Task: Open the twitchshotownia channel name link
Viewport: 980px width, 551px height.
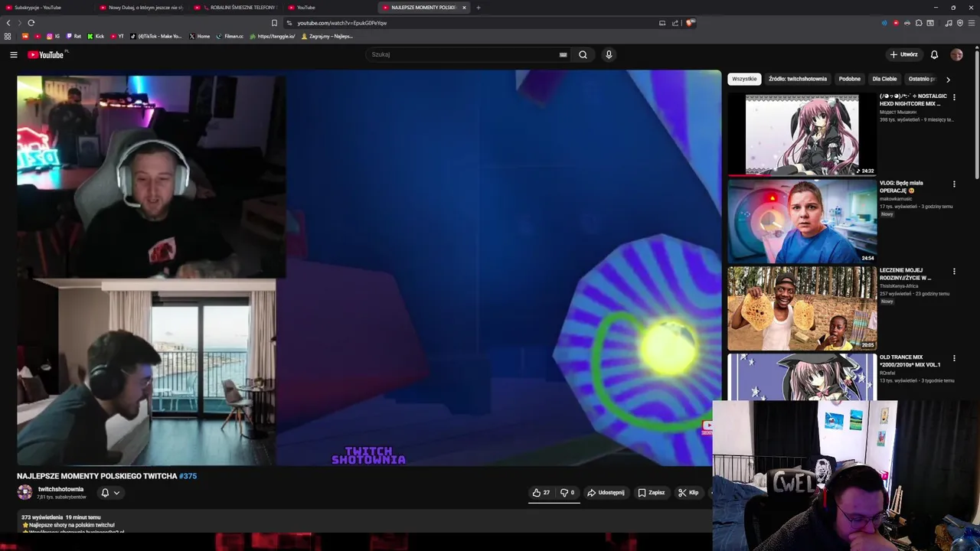Action: 60,489
